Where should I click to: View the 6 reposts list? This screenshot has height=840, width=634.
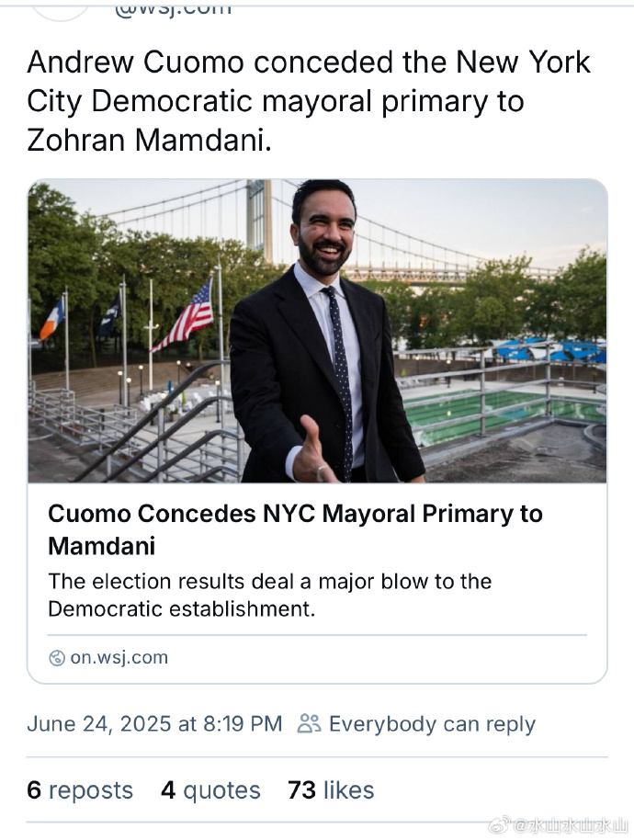click(80, 790)
